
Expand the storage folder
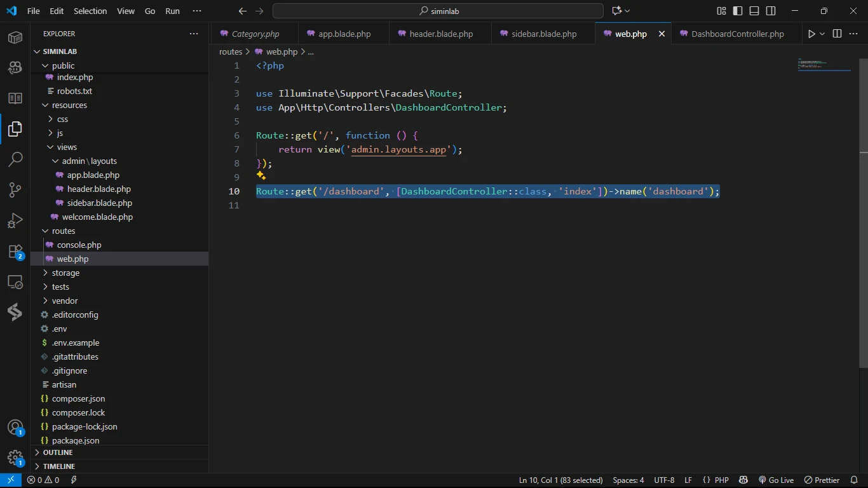pos(65,273)
